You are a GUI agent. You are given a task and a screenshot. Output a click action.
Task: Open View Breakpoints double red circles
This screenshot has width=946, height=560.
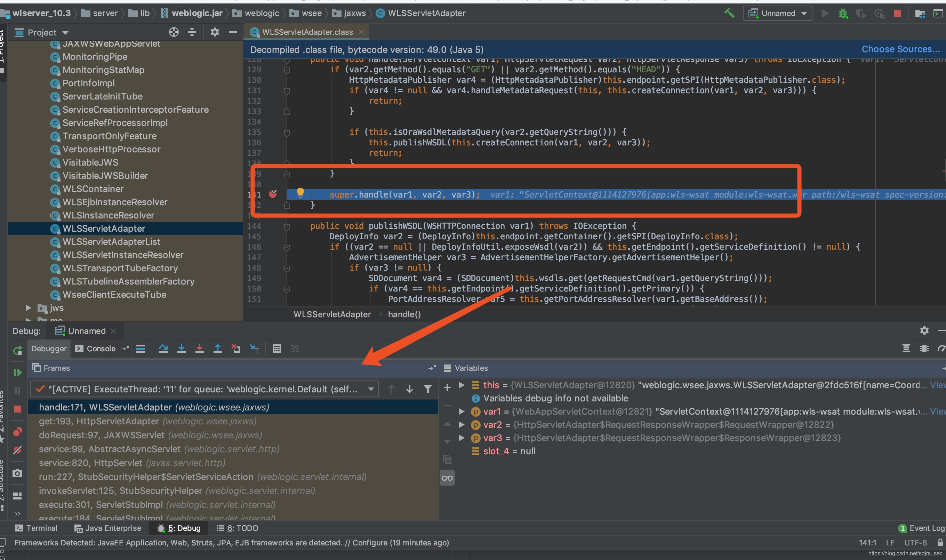click(x=17, y=432)
